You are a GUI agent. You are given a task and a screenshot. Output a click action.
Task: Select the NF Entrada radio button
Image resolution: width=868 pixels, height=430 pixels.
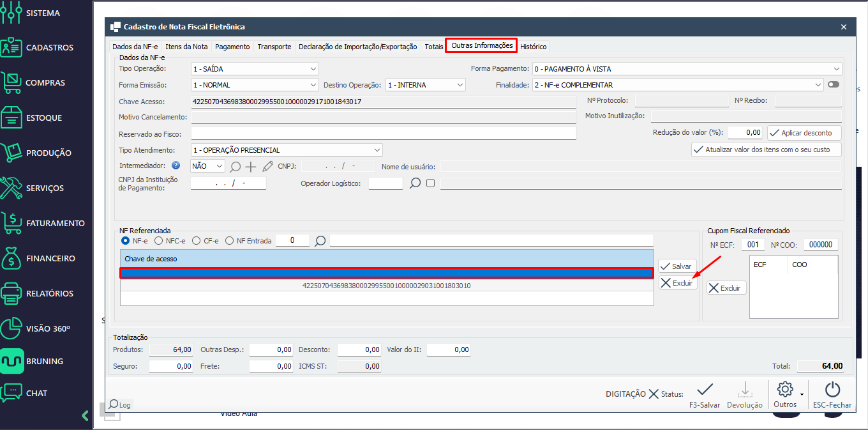coord(230,241)
